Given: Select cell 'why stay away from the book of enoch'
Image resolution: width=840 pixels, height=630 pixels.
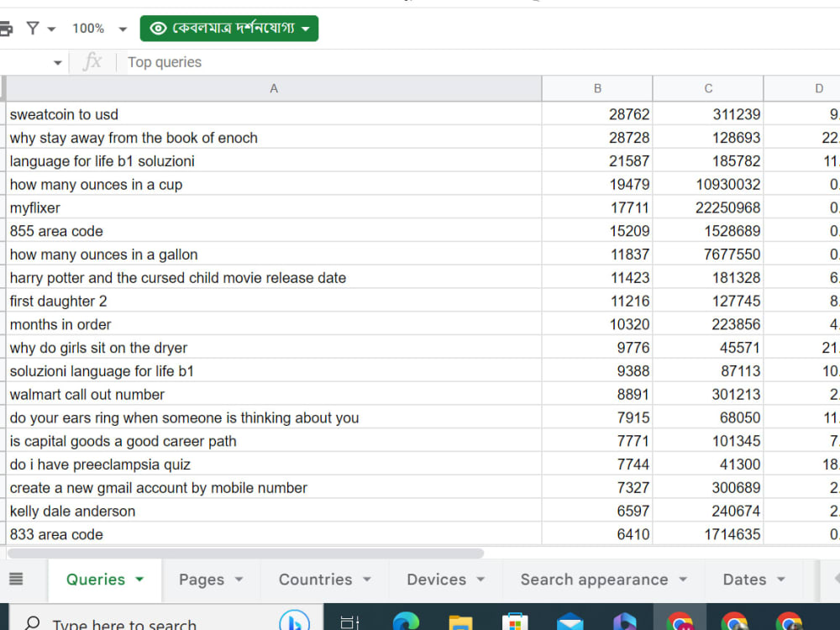Looking at the screenshot, I should [x=274, y=138].
